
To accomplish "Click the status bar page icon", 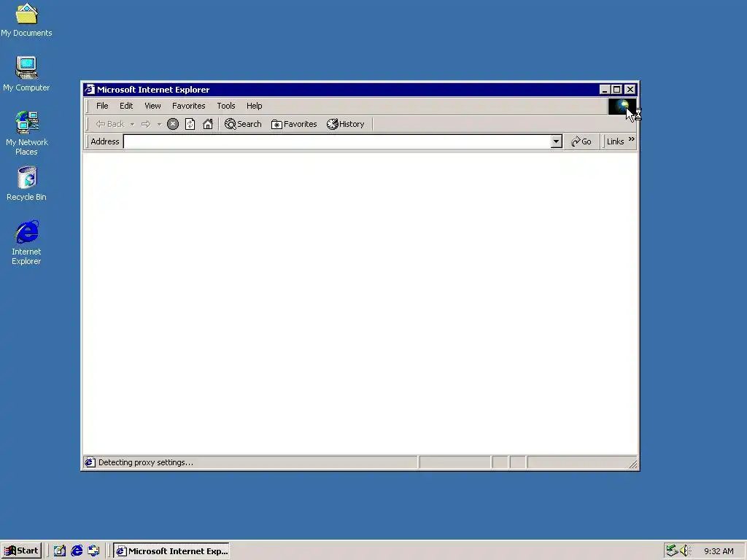I will click(x=90, y=462).
